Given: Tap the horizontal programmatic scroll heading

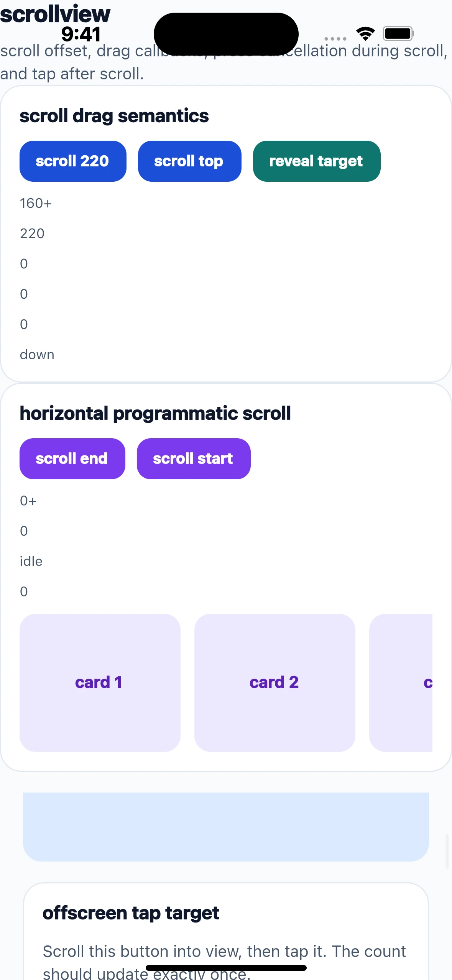Looking at the screenshot, I should tap(155, 413).
